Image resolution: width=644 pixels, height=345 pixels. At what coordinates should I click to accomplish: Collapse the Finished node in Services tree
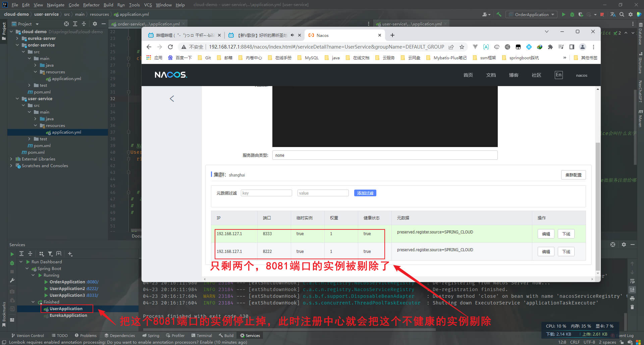33,302
